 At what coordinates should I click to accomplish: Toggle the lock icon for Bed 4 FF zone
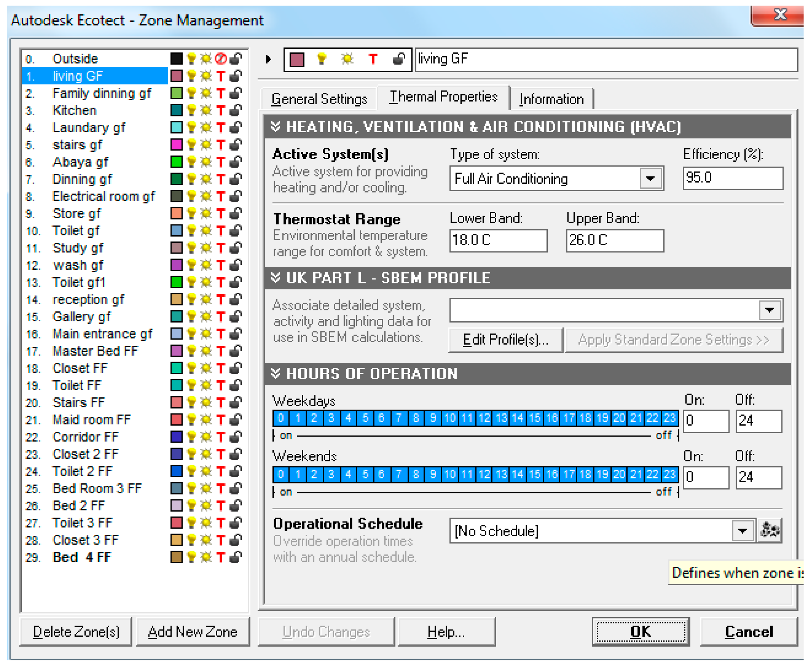click(x=235, y=558)
